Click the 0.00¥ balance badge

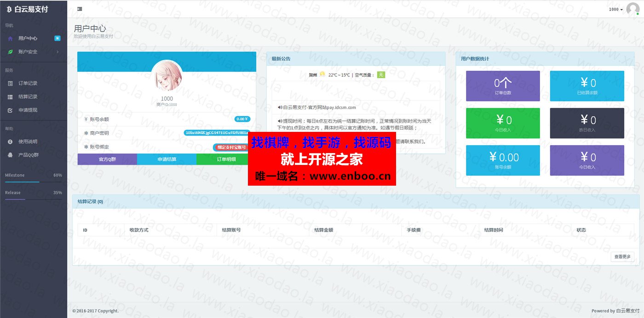242,119
